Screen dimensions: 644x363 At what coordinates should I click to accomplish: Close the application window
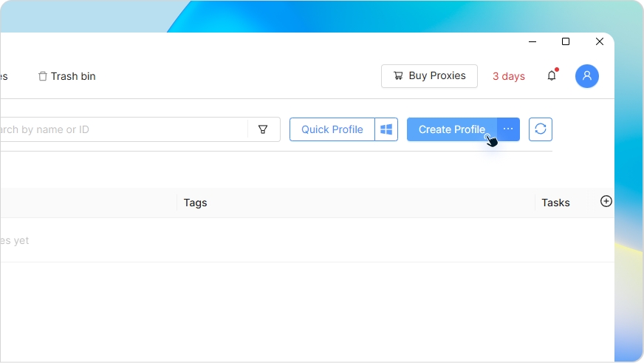pyautogui.click(x=600, y=42)
